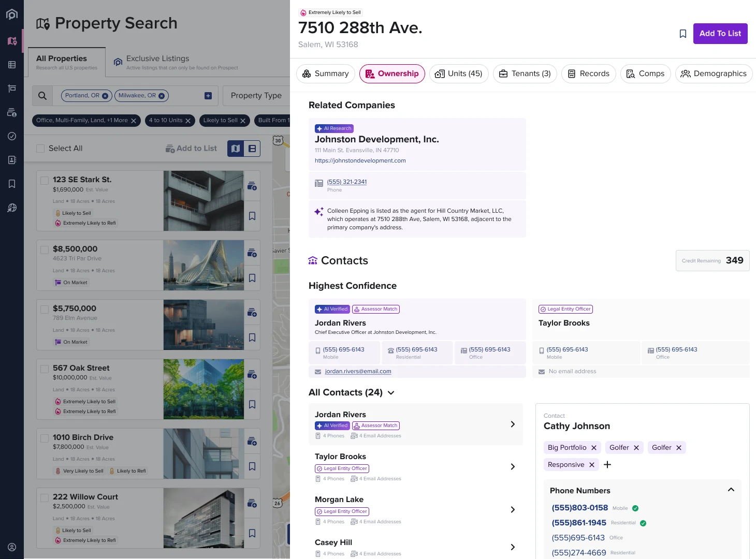Open the contacts book icon in sidebar
Screen dimensions: 756x559
[x=12, y=160]
